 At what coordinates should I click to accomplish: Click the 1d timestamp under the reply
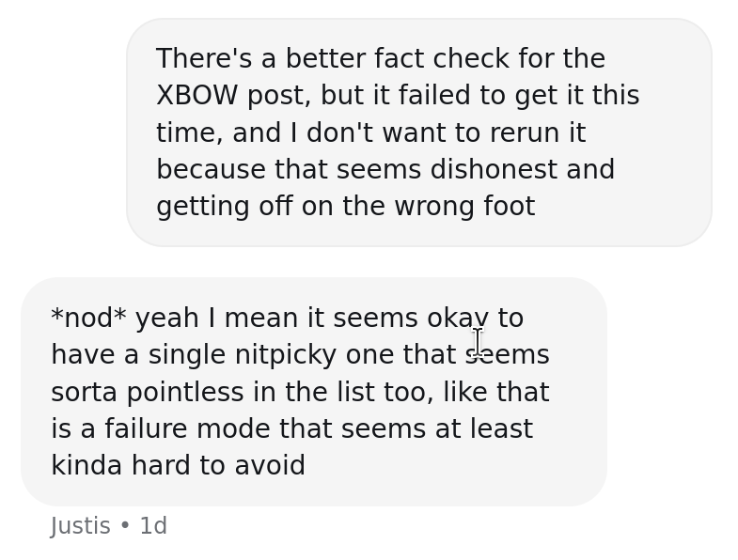click(x=153, y=526)
